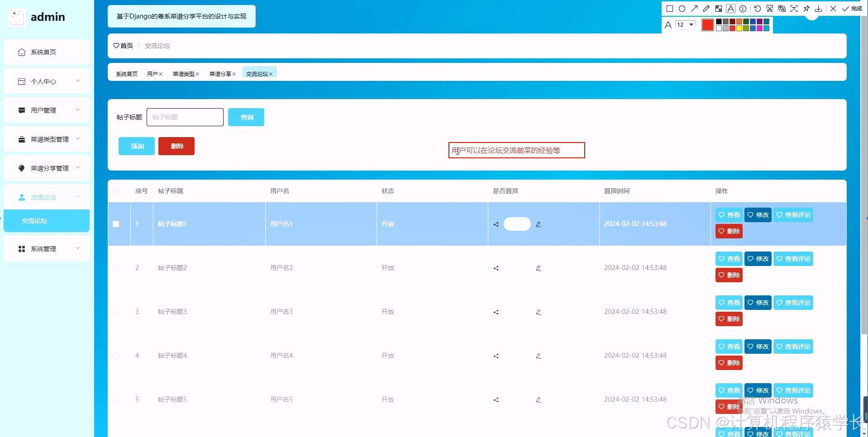The height and width of the screenshot is (437, 868).
Task: Select the numbered step marker tool
Action: click(743, 9)
